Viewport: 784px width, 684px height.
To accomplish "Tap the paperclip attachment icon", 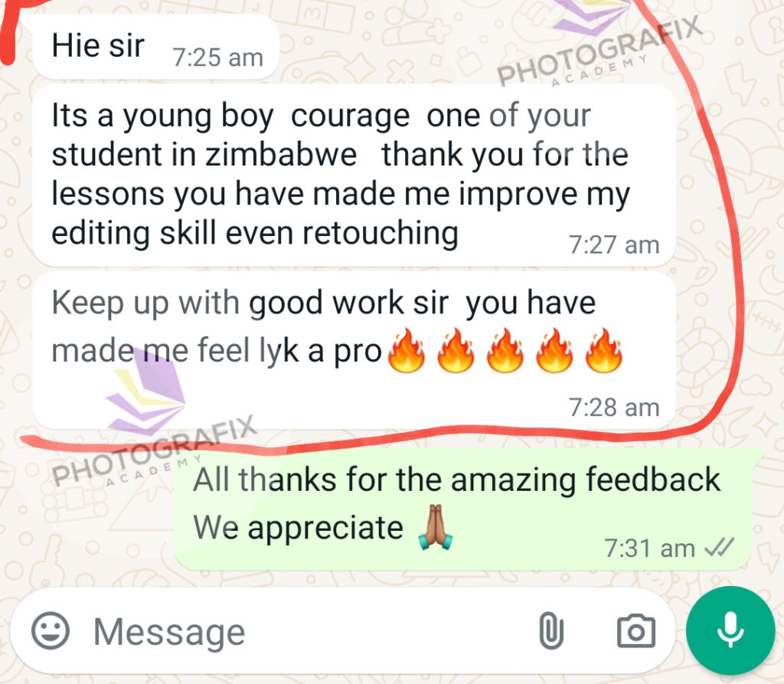I will pyautogui.click(x=551, y=630).
